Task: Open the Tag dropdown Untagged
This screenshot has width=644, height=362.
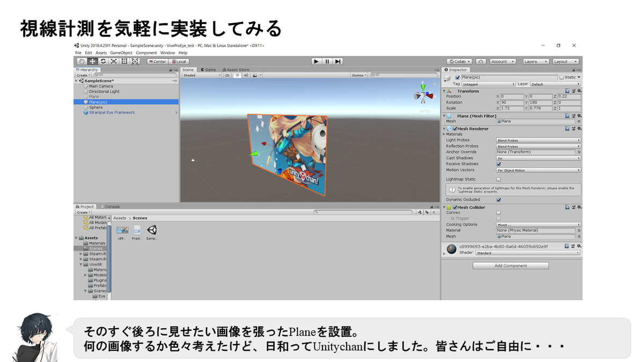Action: coord(489,84)
